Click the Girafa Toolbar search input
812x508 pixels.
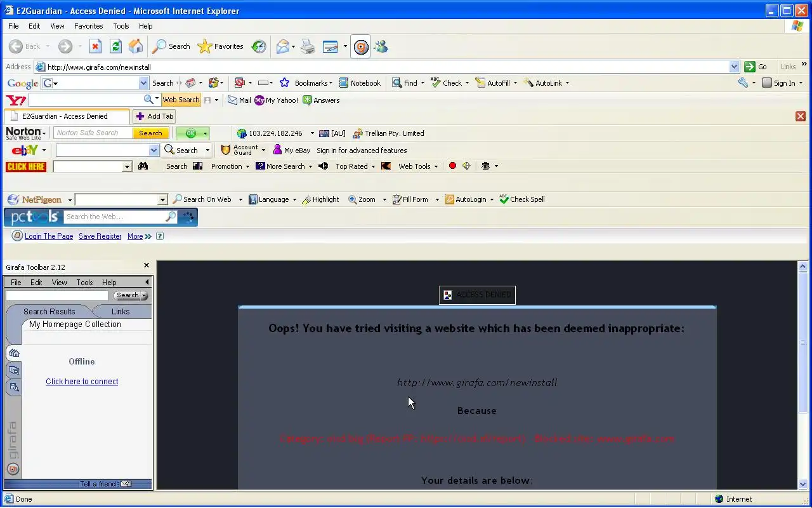(x=57, y=295)
